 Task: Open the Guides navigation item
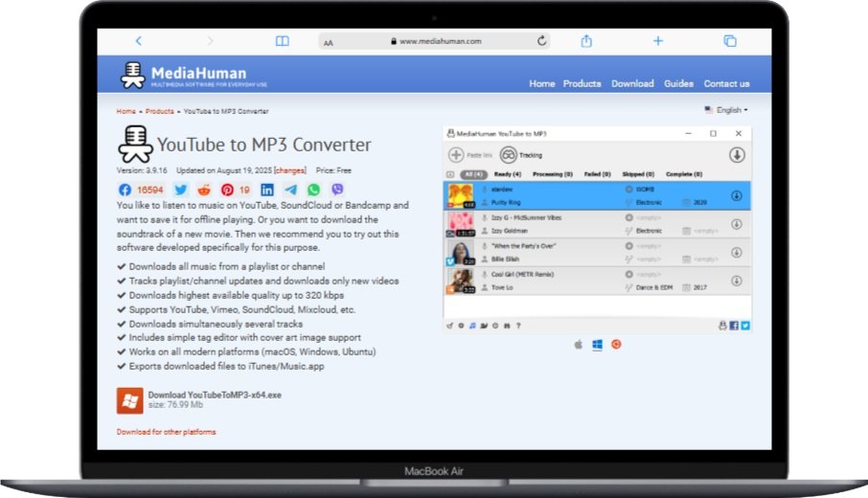pyautogui.click(x=678, y=83)
